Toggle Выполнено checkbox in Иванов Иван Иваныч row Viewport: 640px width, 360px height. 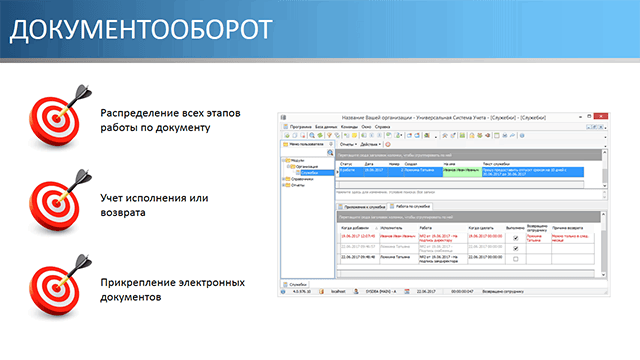point(516,238)
